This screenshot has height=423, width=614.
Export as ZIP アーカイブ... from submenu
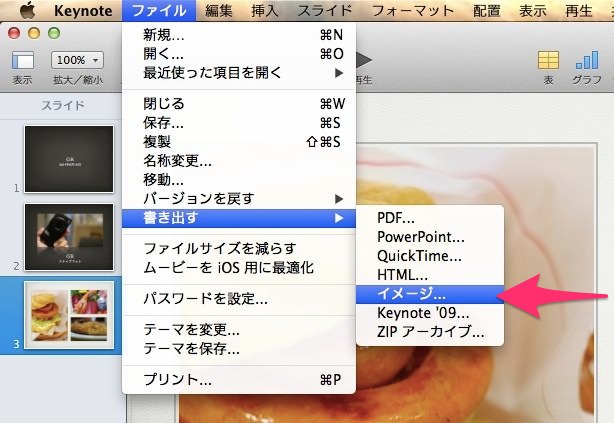430,332
